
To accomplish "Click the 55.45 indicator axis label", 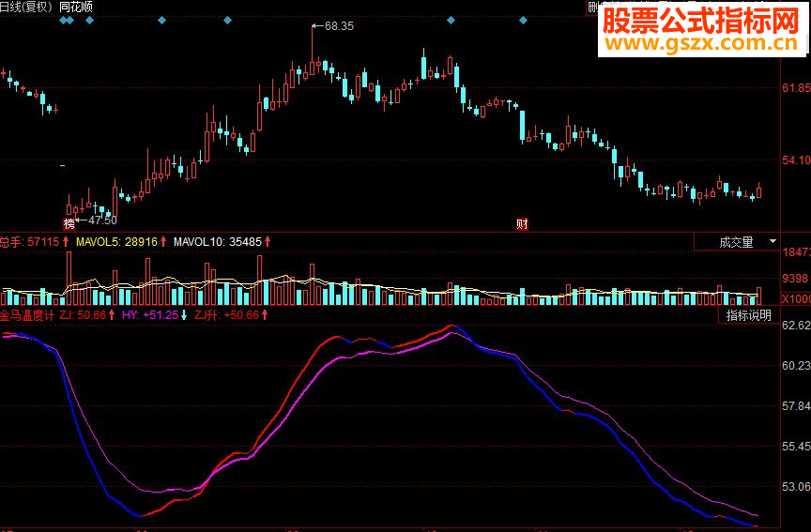I will (x=796, y=447).
